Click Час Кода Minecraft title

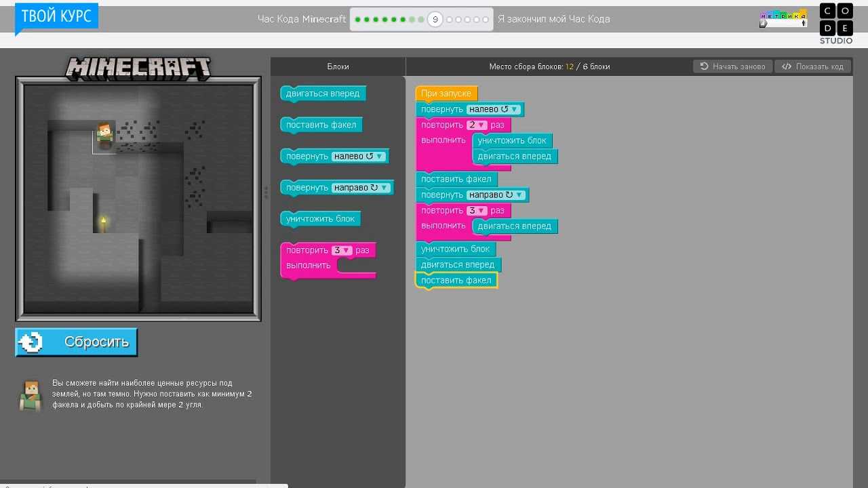click(x=302, y=19)
